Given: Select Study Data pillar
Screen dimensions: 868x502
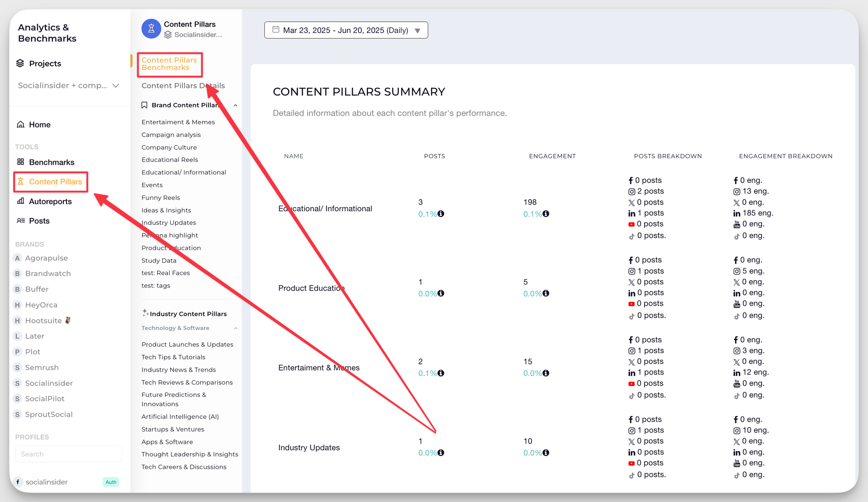Looking at the screenshot, I should point(159,261).
